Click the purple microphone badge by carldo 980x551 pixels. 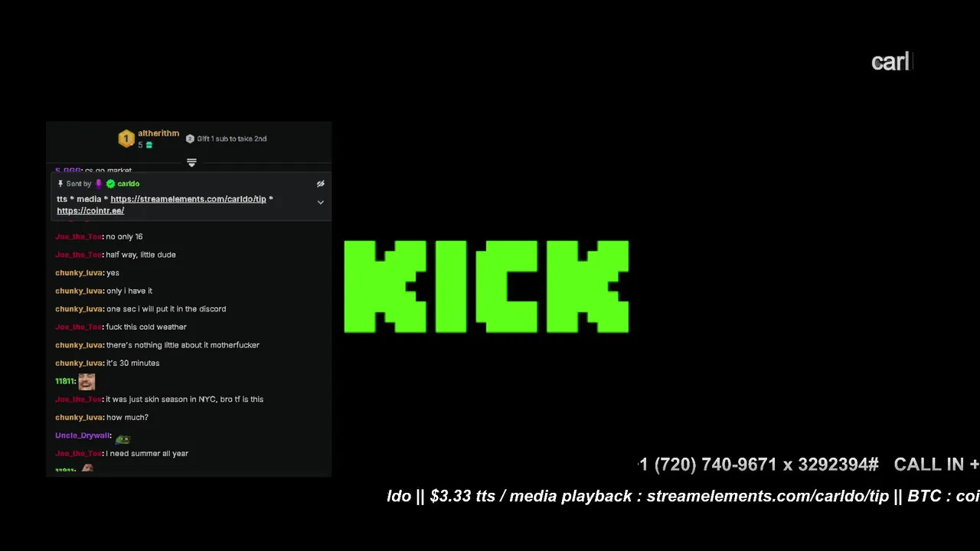tap(98, 184)
